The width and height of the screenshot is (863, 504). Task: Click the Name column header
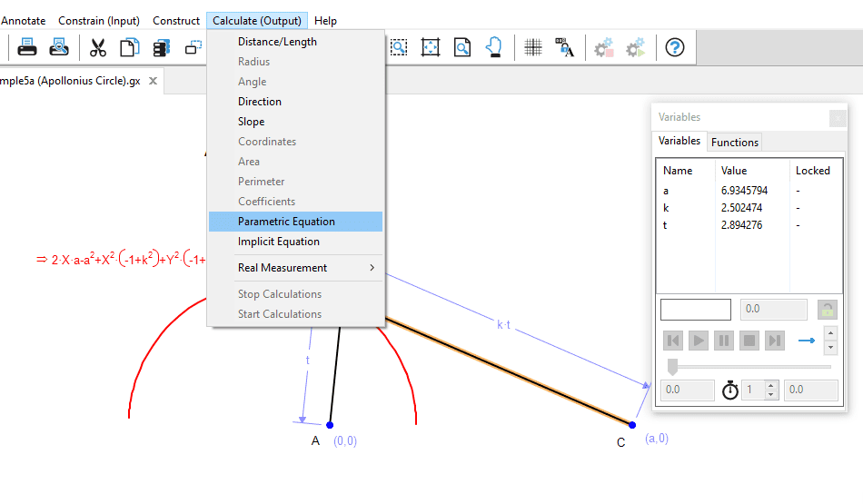(x=678, y=171)
